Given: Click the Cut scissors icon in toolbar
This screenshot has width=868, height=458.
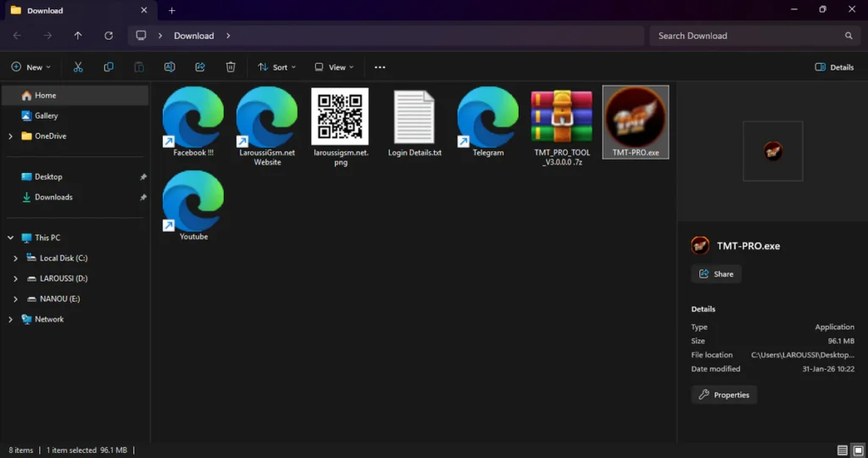Looking at the screenshot, I should tap(78, 67).
